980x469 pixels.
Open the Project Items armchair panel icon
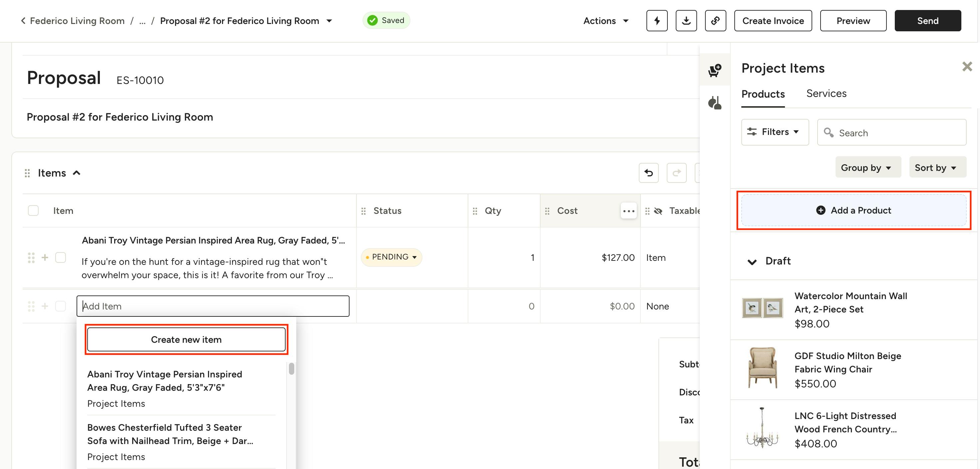point(715,70)
